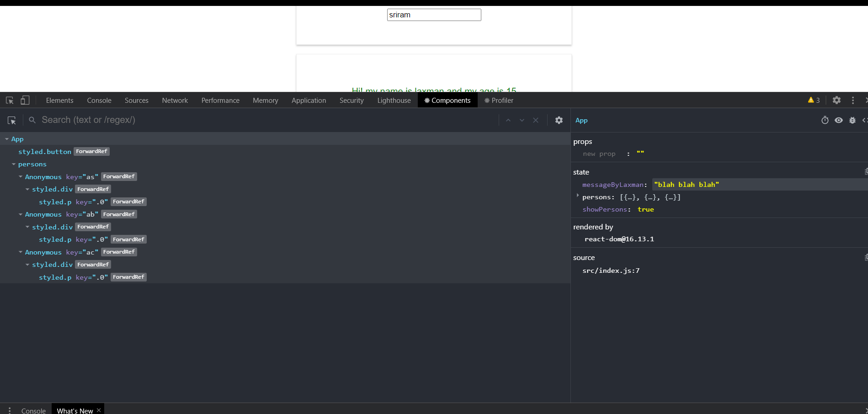Image resolution: width=868 pixels, height=414 pixels.
Task: Click the source location src/index.js:7
Action: pos(611,271)
